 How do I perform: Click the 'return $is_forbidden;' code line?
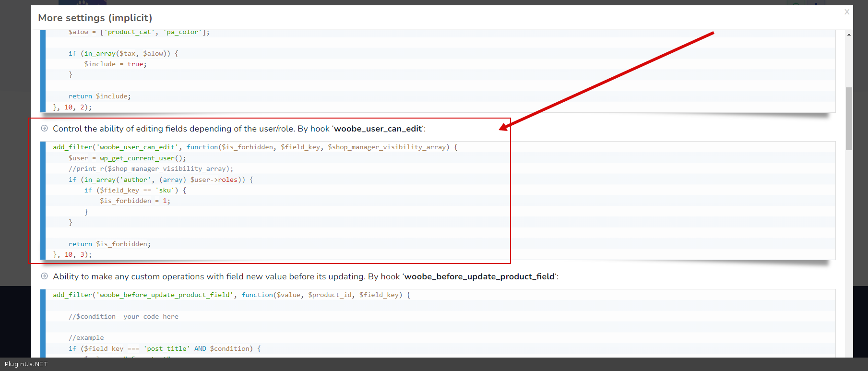(109, 244)
